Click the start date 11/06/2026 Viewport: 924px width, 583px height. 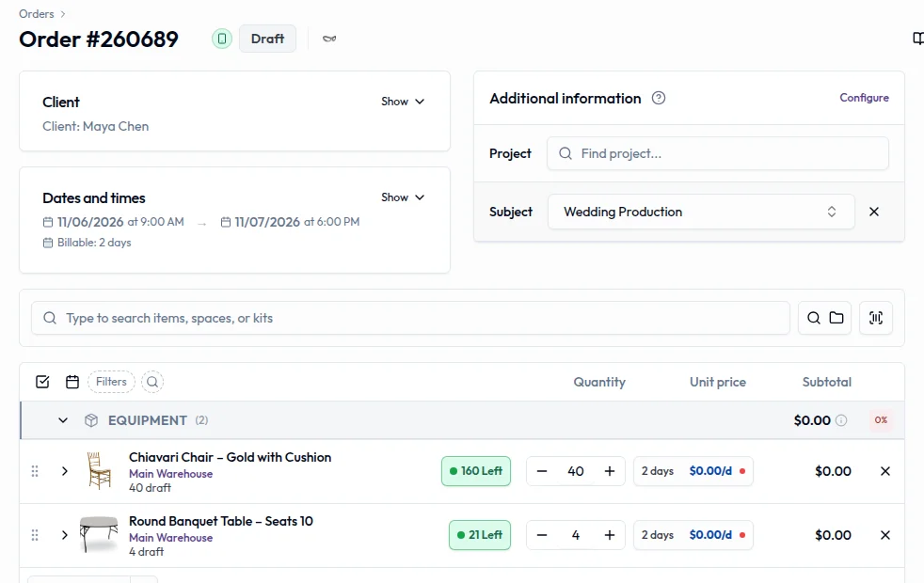(90, 222)
